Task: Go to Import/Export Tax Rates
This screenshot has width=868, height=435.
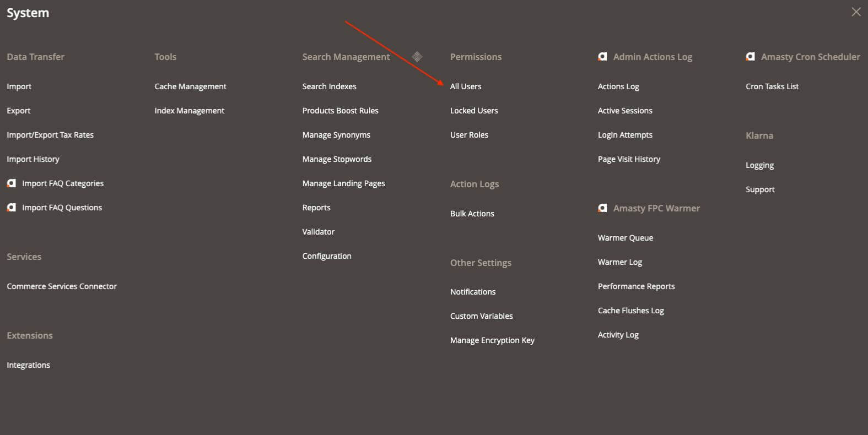Action: (50, 135)
